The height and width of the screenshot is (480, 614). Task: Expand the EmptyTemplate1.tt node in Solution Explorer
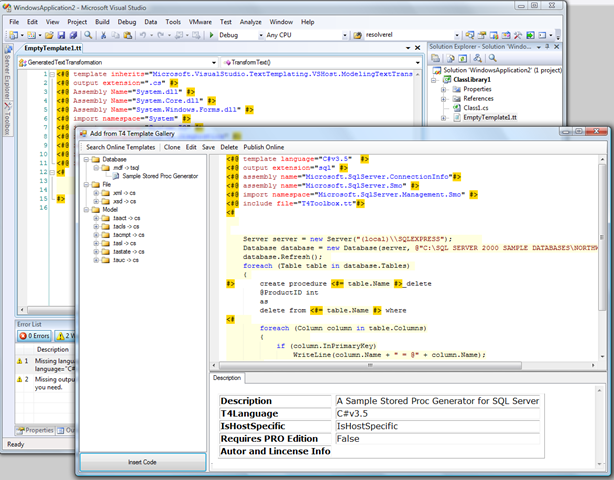[443, 117]
